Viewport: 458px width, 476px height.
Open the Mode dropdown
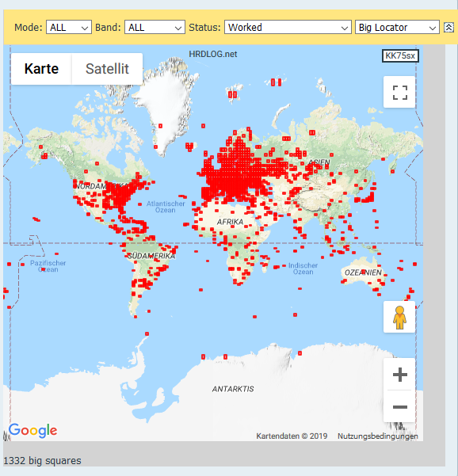(x=69, y=27)
